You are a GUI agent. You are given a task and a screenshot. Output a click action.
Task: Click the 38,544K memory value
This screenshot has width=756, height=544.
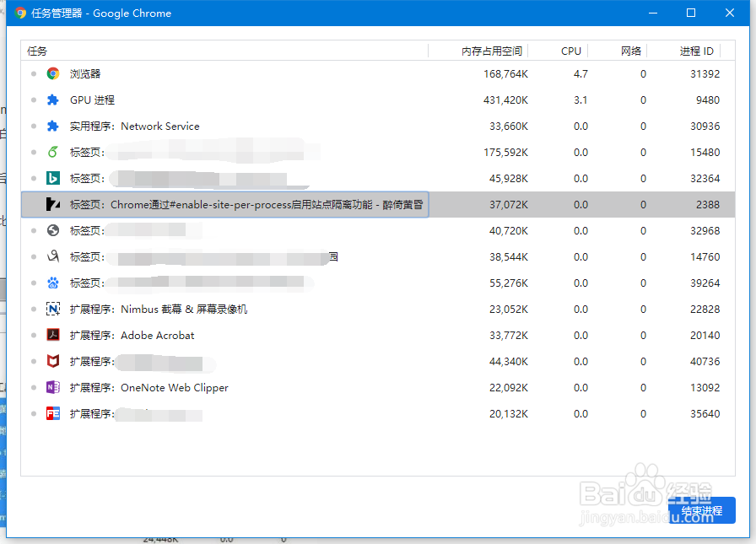(x=509, y=257)
